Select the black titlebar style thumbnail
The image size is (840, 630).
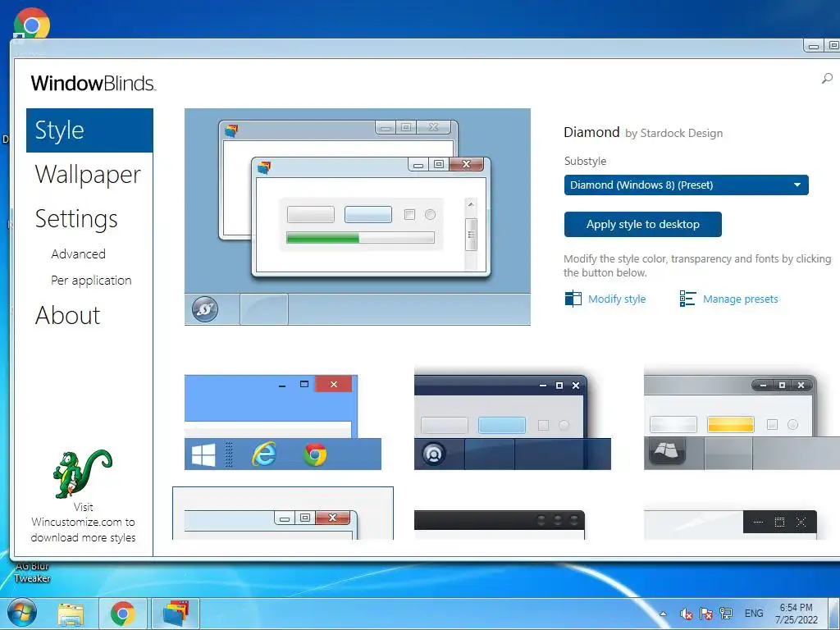pos(500,524)
